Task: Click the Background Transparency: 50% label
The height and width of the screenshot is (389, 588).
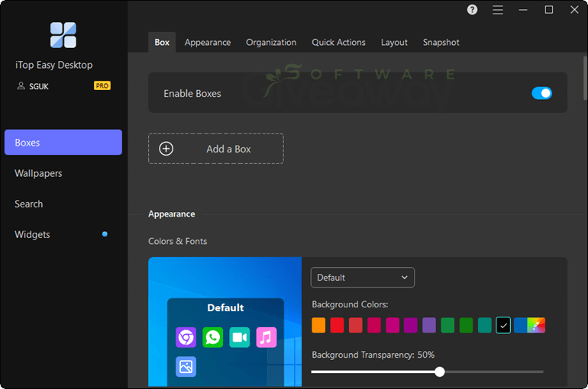Action: click(x=373, y=355)
